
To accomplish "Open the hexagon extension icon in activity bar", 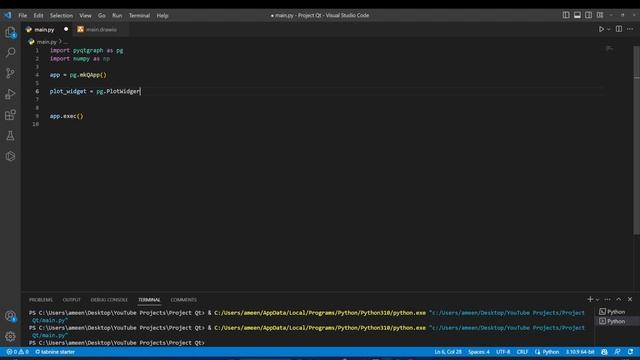I will [x=10, y=156].
